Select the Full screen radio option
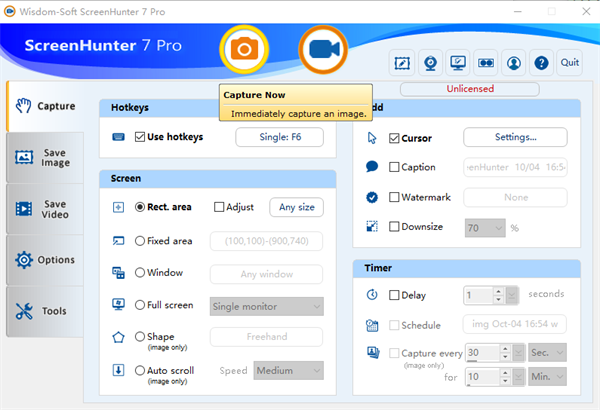Image resolution: width=600 pixels, height=410 pixels. coord(140,305)
